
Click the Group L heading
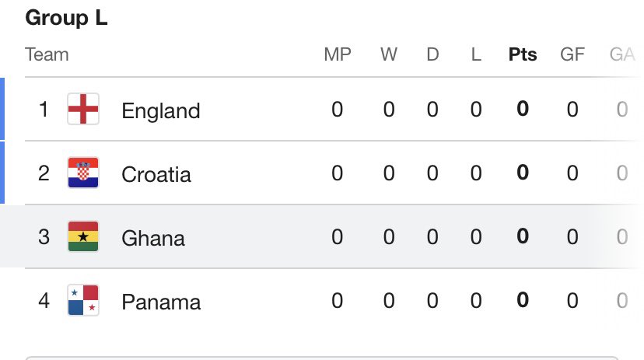click(66, 19)
